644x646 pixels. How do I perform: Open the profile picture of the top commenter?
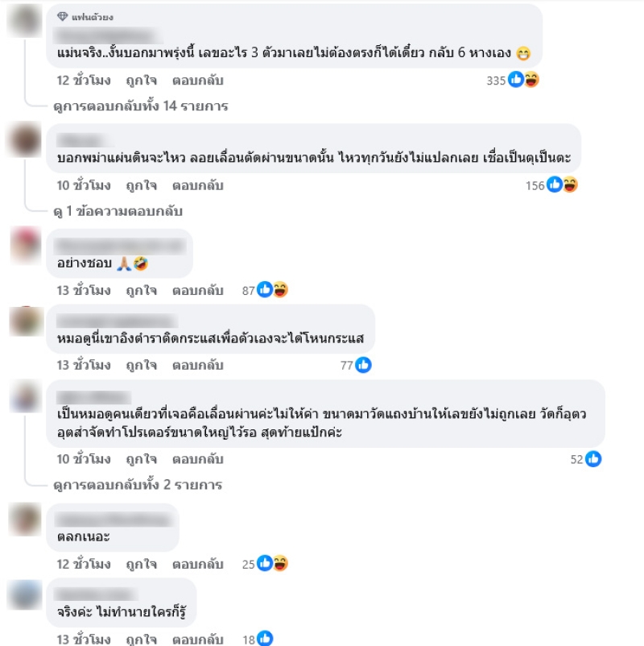coord(25,21)
